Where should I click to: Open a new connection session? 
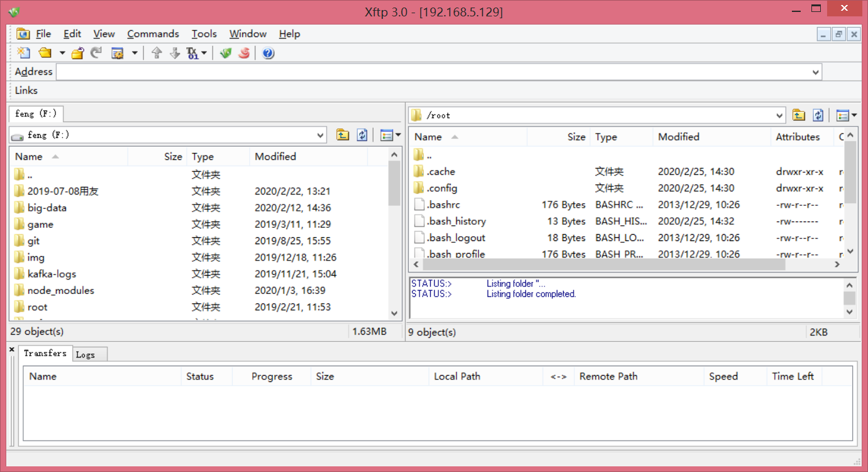(23, 53)
